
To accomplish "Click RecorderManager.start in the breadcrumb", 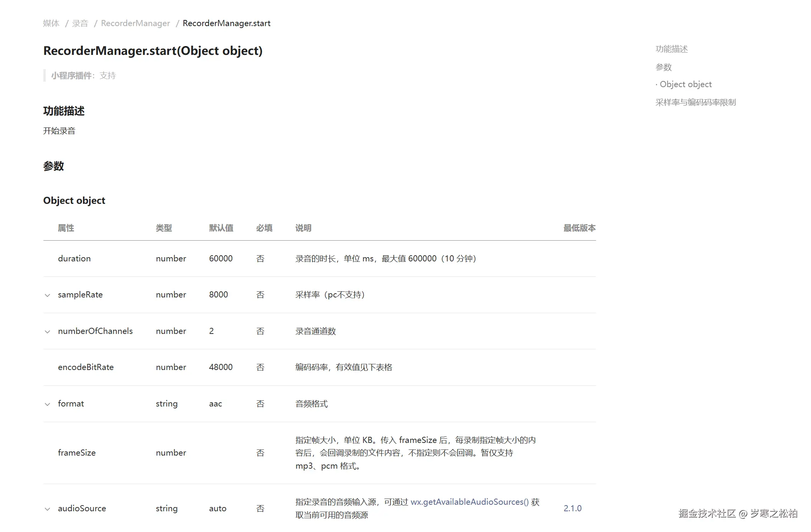I will point(226,23).
